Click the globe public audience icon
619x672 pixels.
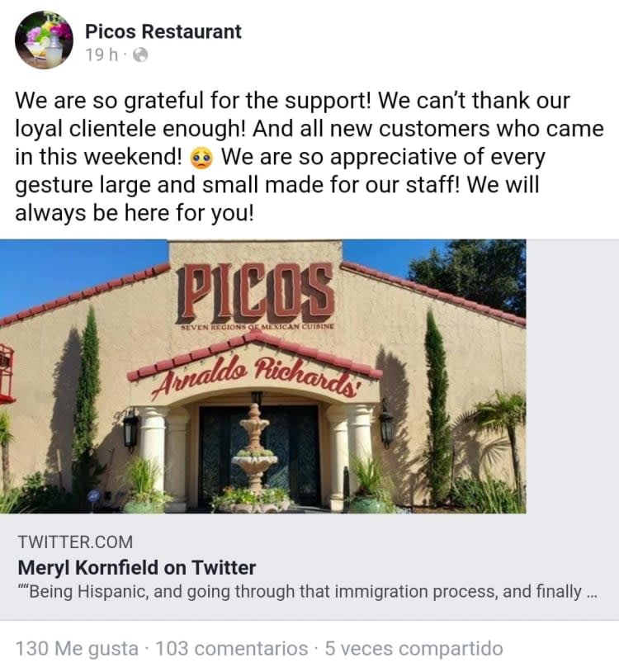click(140, 55)
